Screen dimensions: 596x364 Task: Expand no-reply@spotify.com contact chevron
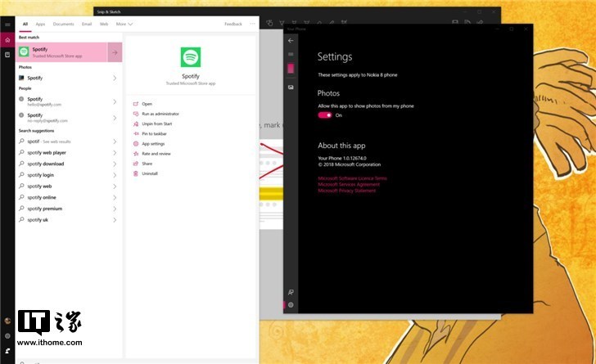(115, 118)
